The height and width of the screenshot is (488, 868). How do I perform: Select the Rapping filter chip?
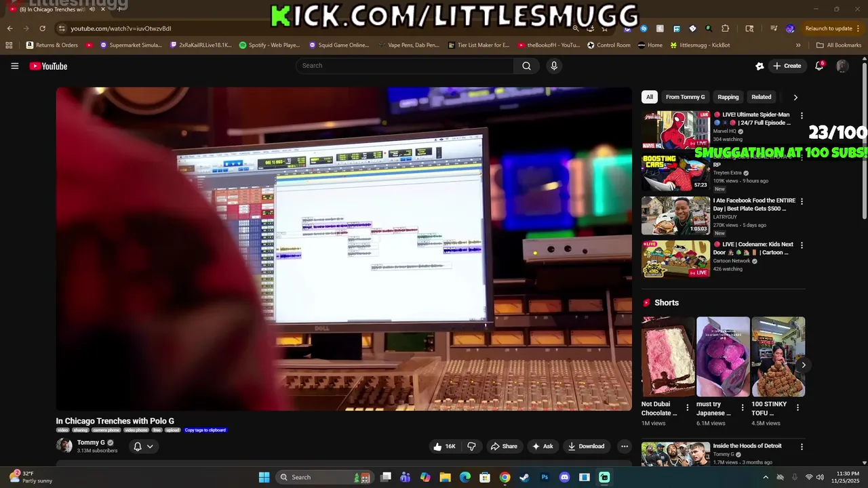coord(728,97)
